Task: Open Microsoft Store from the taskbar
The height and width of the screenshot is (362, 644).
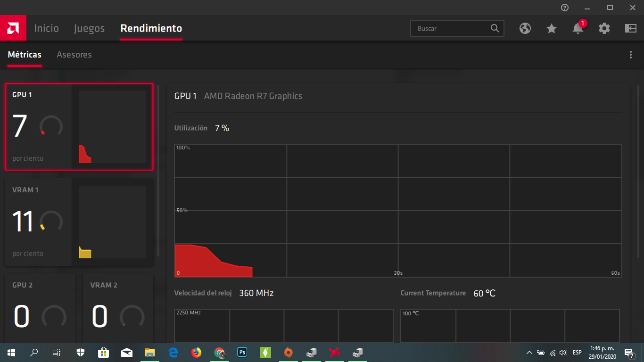Action: [x=104, y=352]
